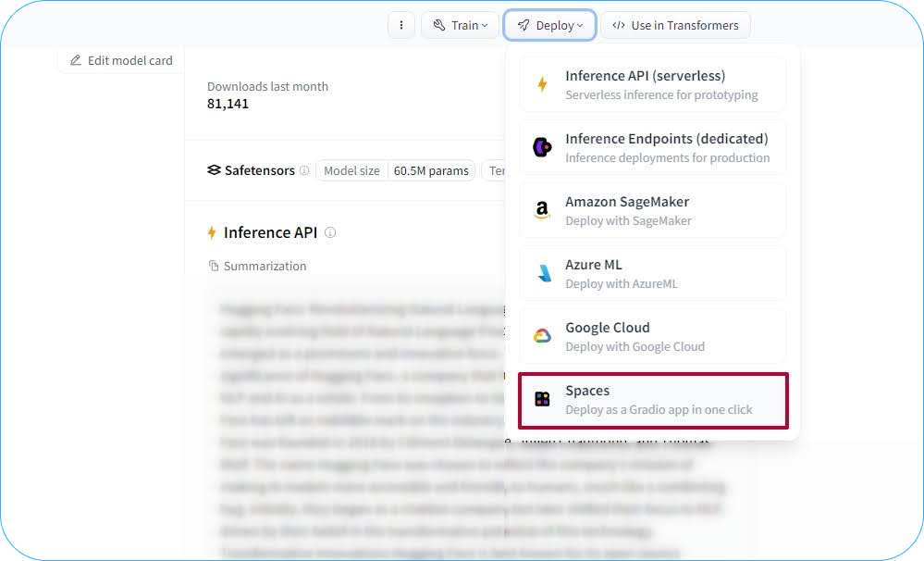Click the yellow lightning icon beside Inference API heading
The height and width of the screenshot is (561, 924).
(212, 232)
